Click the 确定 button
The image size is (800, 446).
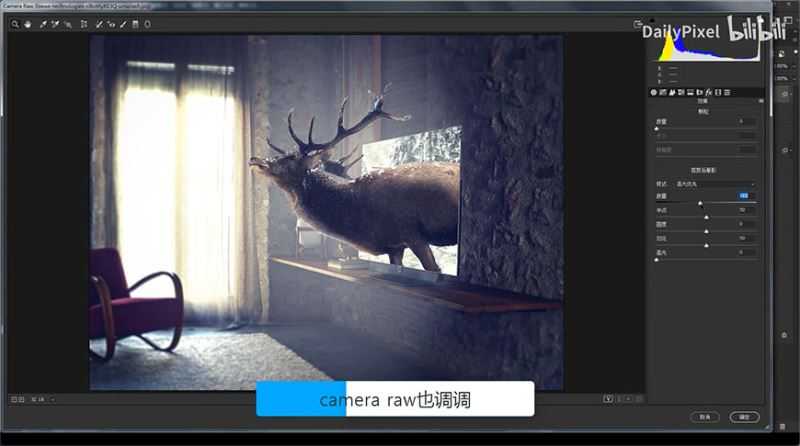click(743, 416)
